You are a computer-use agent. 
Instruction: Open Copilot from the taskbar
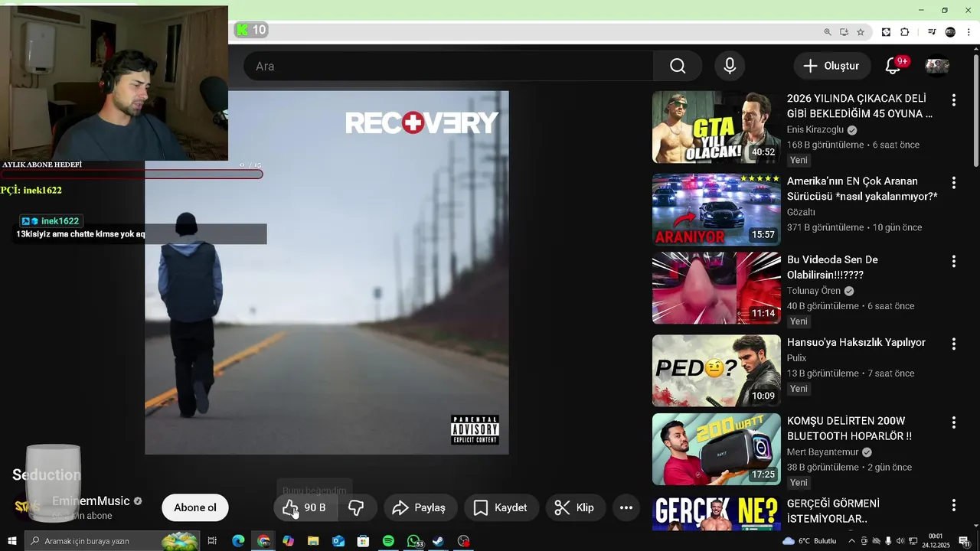coord(288,541)
